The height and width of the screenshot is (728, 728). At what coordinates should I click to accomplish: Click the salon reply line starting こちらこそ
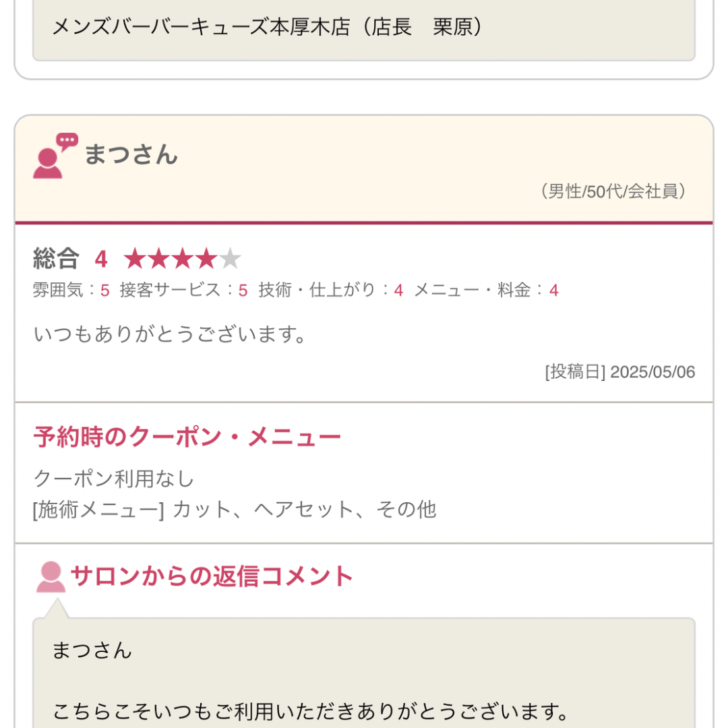click(x=311, y=711)
